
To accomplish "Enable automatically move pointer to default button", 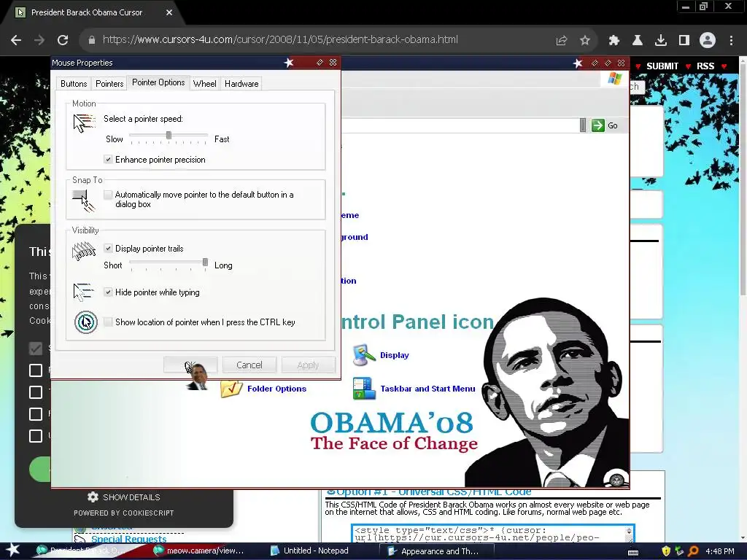I will point(108,194).
